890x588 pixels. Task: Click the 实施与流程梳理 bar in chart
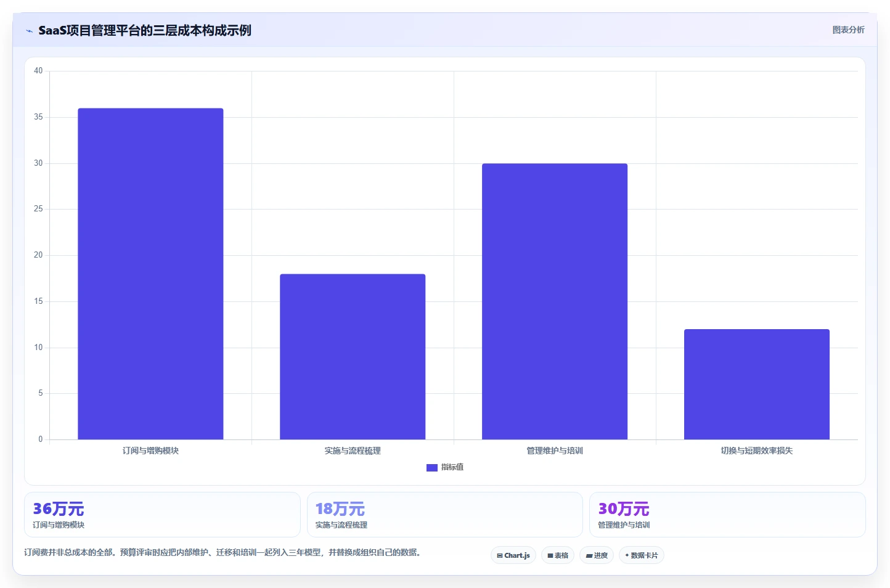pos(353,357)
